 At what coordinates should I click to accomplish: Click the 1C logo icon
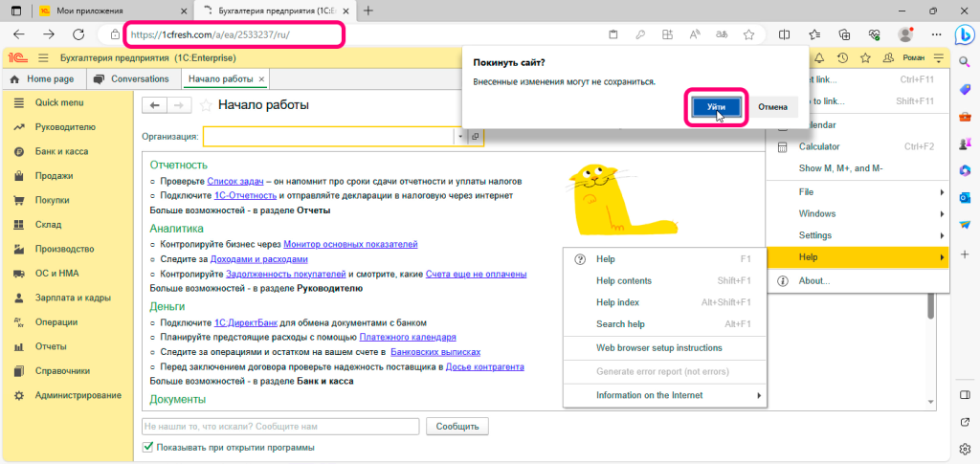17,58
